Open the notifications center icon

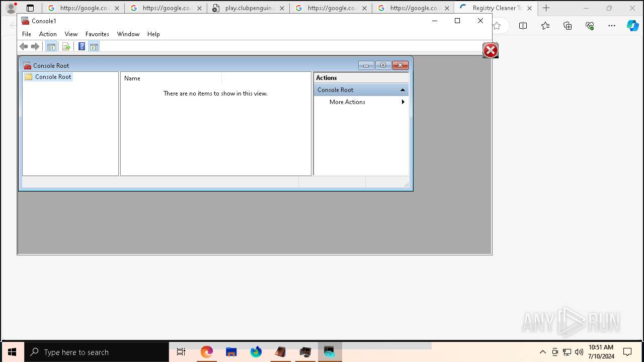tap(627, 352)
